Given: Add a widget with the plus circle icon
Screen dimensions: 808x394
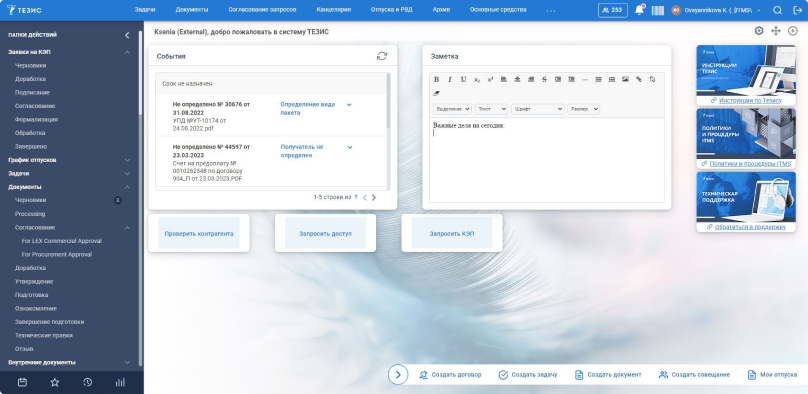Looking at the screenshot, I should click(793, 31).
